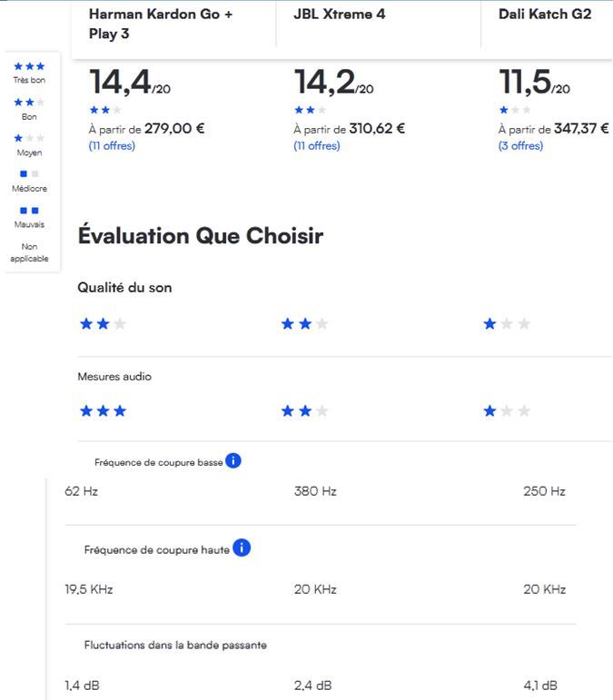Click the Médiocre square legend icon
Screen dimensions: 613x700
pyautogui.click(x=29, y=174)
